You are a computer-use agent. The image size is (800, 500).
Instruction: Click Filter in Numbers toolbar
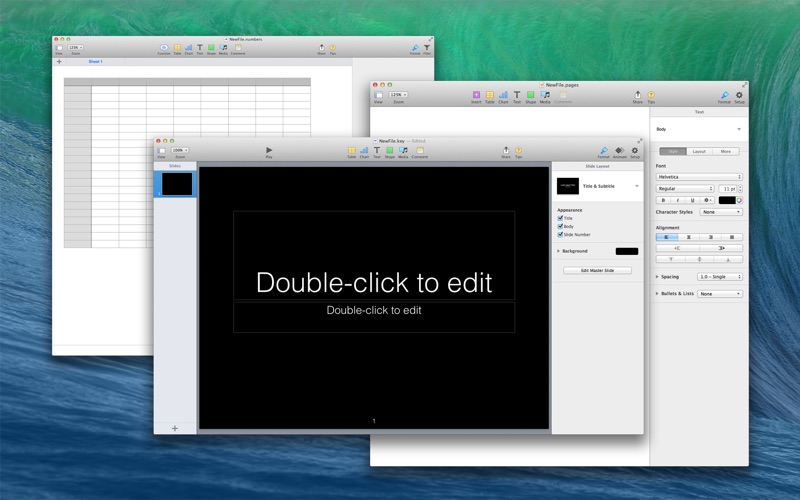(427, 48)
